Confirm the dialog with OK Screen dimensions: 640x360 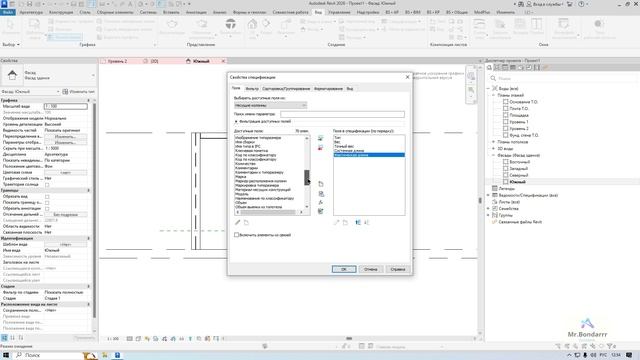pyautogui.click(x=344, y=269)
